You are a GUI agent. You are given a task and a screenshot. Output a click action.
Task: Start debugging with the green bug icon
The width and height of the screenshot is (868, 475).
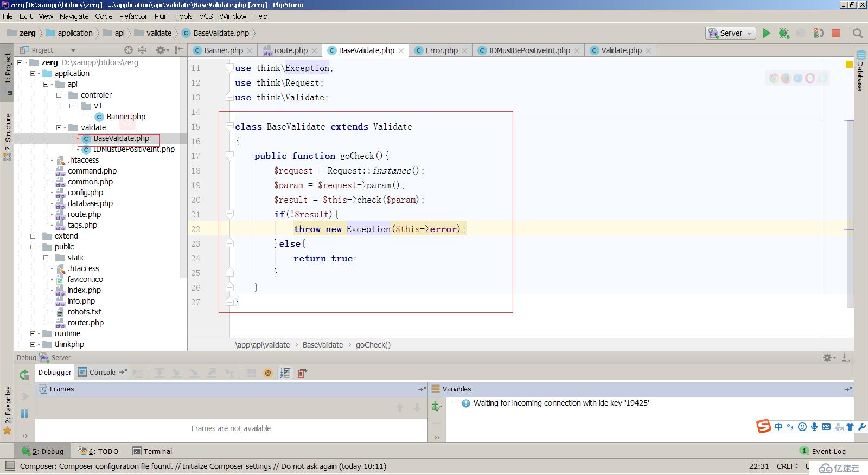point(783,33)
